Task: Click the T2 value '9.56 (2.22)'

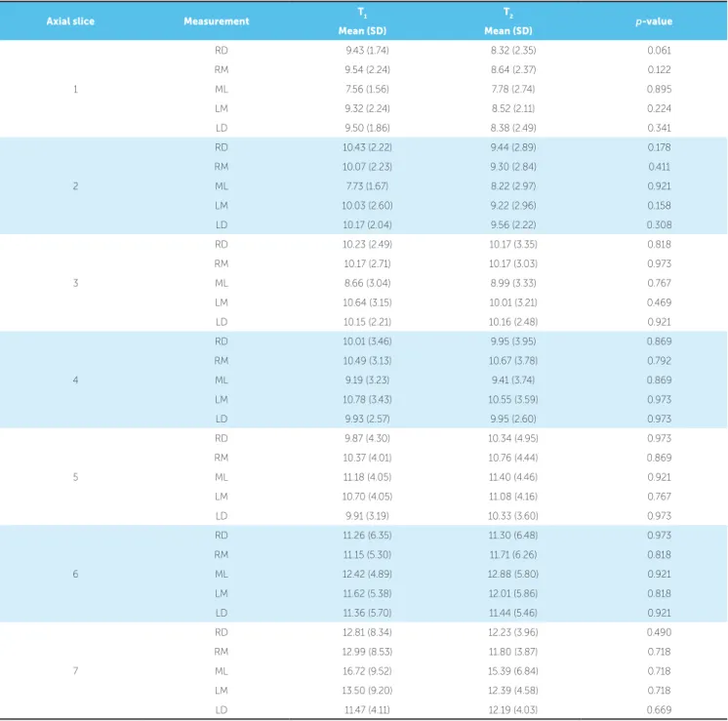Action: (x=513, y=225)
